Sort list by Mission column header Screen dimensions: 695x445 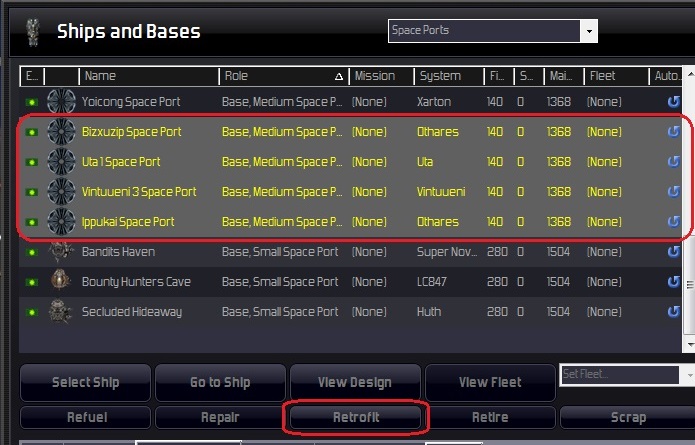pyautogui.click(x=382, y=76)
